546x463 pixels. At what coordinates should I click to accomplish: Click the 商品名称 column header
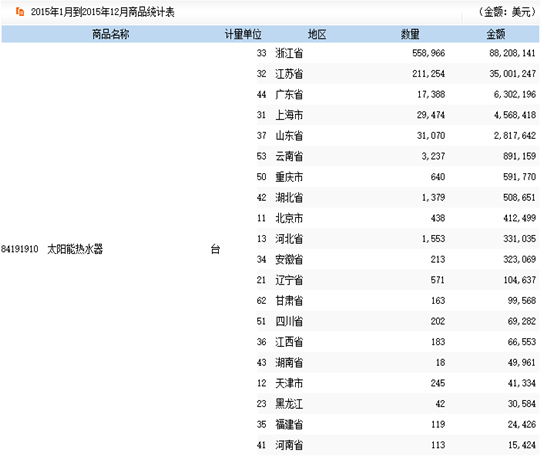(110, 34)
